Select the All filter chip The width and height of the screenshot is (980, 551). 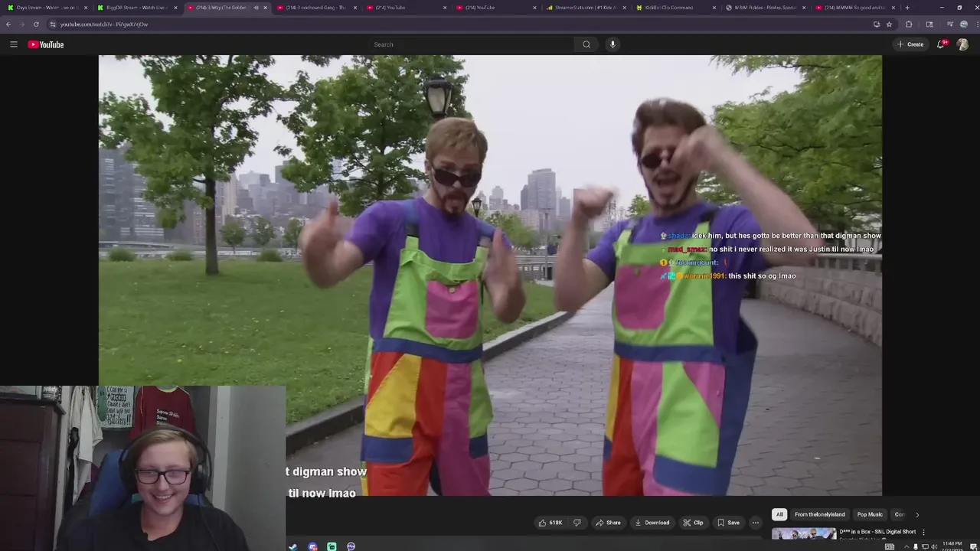(x=779, y=514)
